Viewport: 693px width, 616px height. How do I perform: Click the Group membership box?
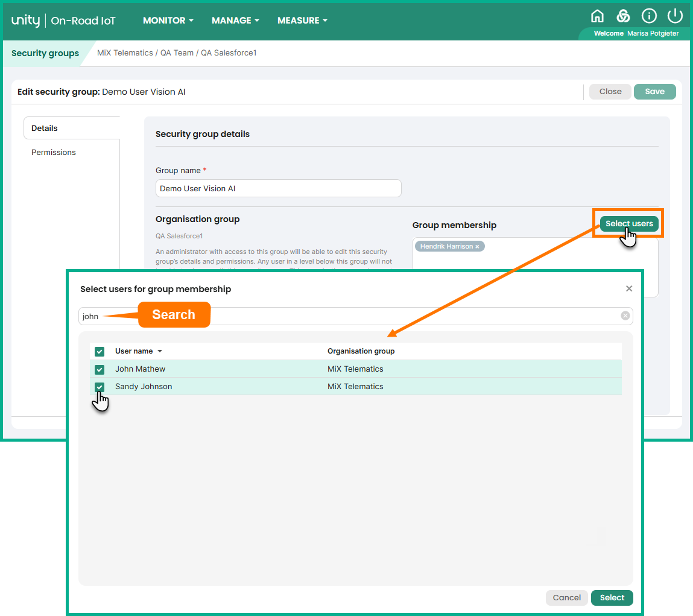[535, 267]
